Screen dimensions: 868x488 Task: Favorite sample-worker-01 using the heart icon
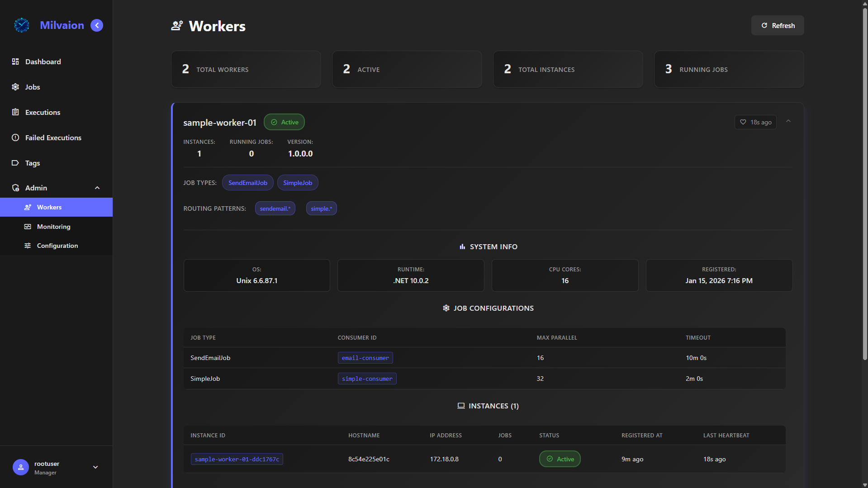pyautogui.click(x=743, y=122)
